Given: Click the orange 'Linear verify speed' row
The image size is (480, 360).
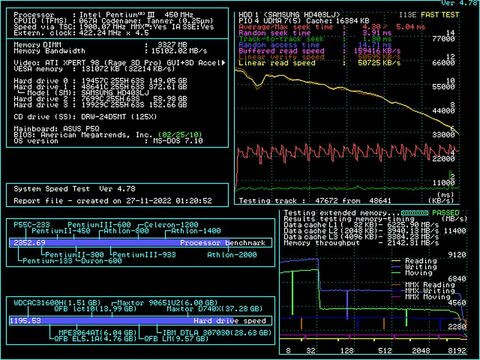Looking at the screenshot, I should (x=319, y=57).
